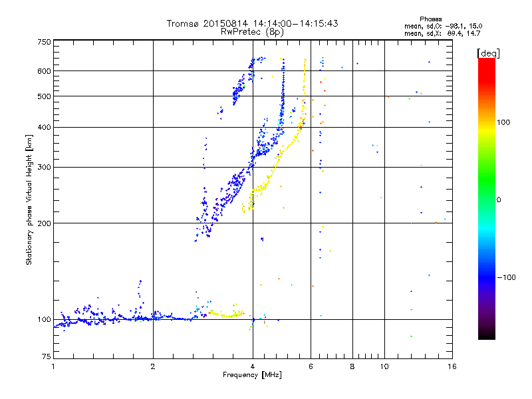Click the colorbar '100' tick label
Viewport: 532px width, 399px height.
(503, 122)
